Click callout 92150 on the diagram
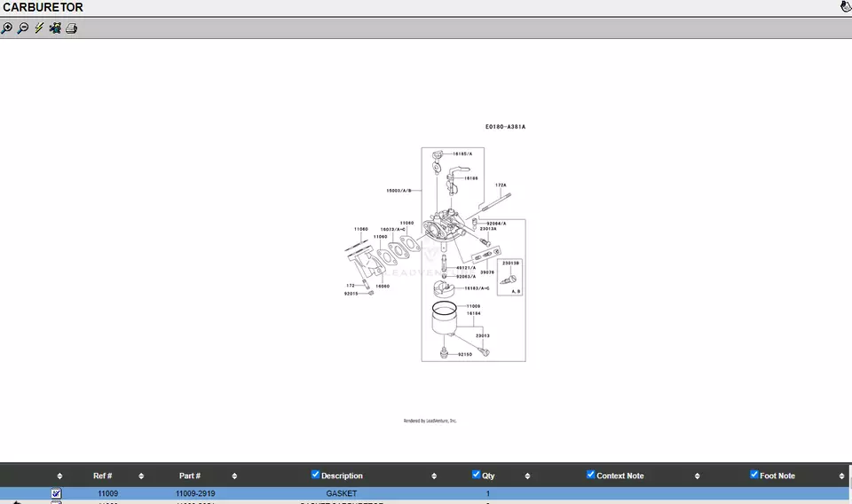This screenshot has height=504, width=852. (465, 354)
